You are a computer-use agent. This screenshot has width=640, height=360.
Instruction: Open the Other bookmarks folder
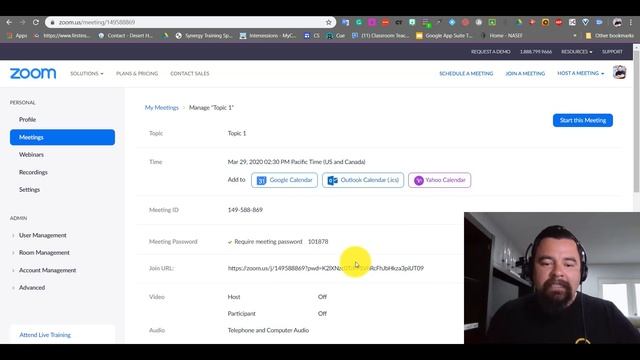[609, 36]
